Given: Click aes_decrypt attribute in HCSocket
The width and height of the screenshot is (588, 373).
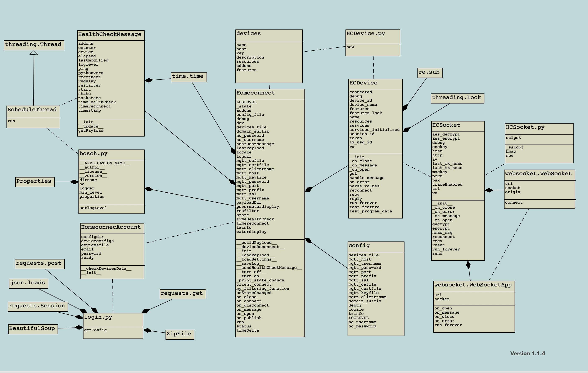Looking at the screenshot, I should (x=446, y=134).
